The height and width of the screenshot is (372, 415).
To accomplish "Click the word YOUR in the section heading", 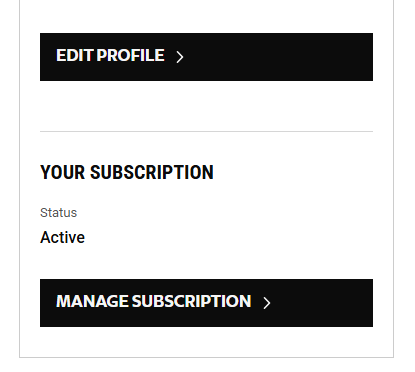I will 63,172.
